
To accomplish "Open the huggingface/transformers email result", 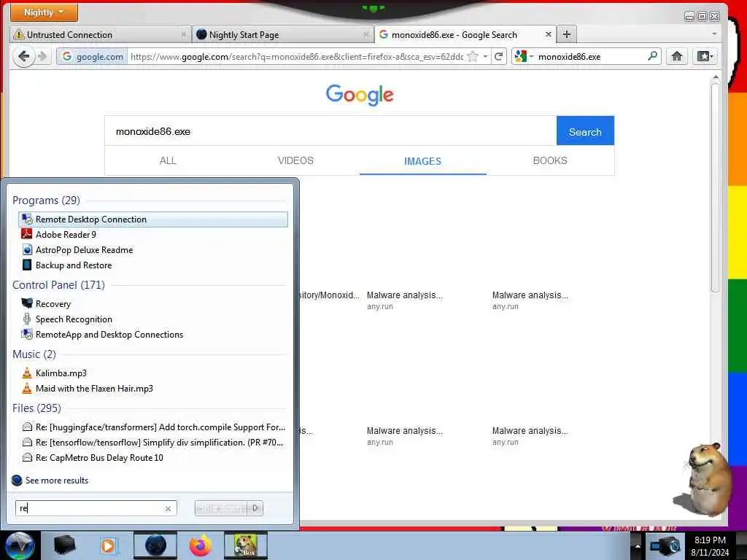I will point(153,427).
